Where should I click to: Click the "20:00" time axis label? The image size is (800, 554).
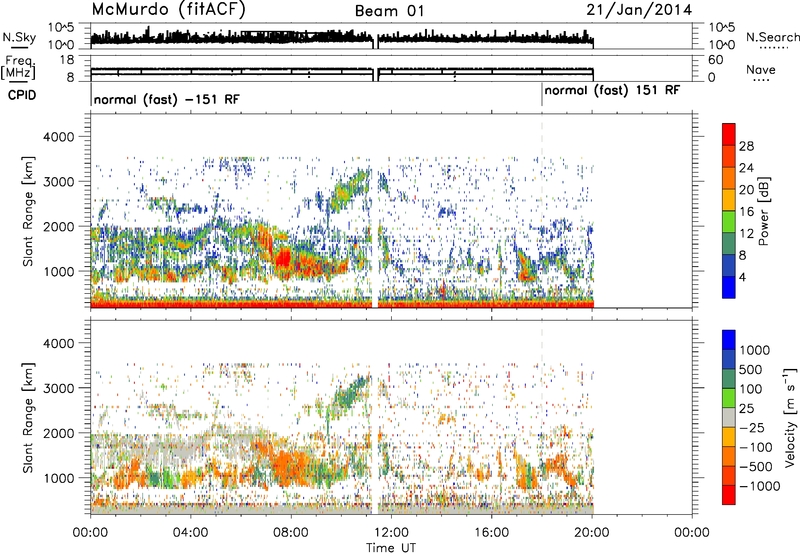pyautogui.click(x=591, y=532)
